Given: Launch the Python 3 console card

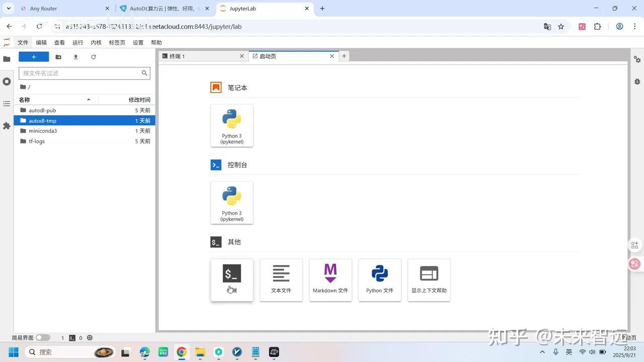Looking at the screenshot, I should pos(231,203).
